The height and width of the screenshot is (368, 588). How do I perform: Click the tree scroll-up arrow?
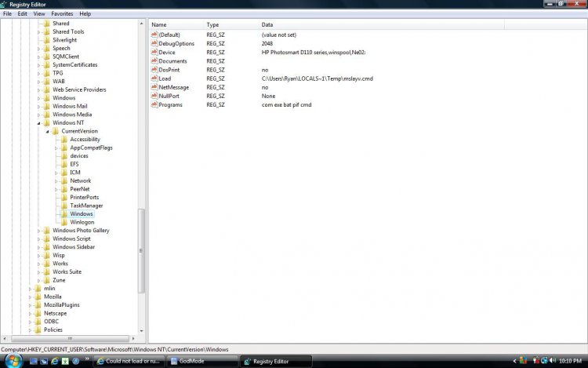point(141,24)
